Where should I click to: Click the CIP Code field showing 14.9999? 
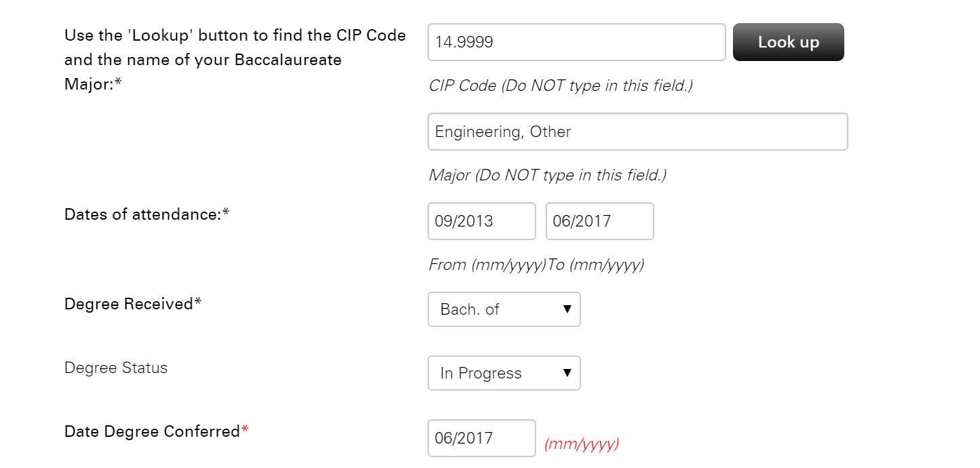[576, 42]
